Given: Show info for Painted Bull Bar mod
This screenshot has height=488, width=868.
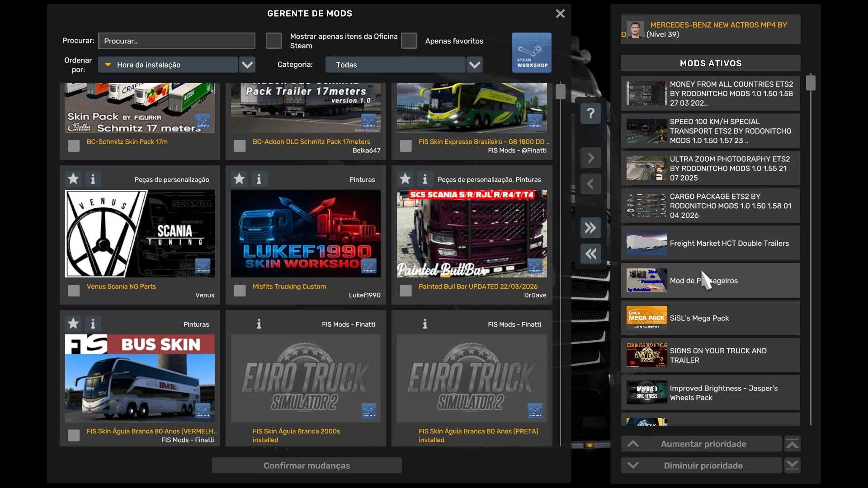Looking at the screenshot, I should [x=425, y=179].
